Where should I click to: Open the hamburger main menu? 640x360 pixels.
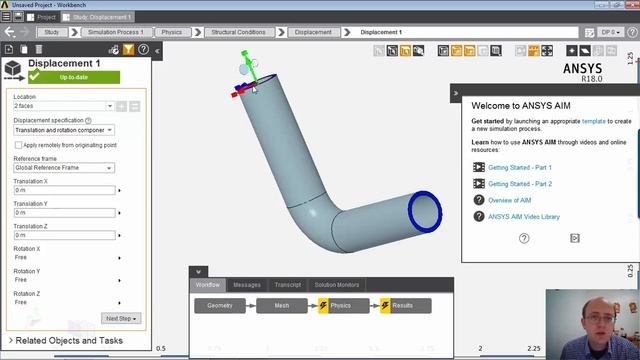6,17
